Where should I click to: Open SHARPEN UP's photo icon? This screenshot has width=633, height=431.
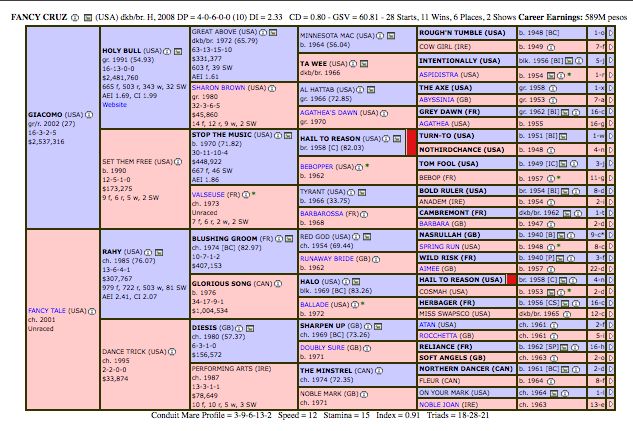(x=378, y=326)
